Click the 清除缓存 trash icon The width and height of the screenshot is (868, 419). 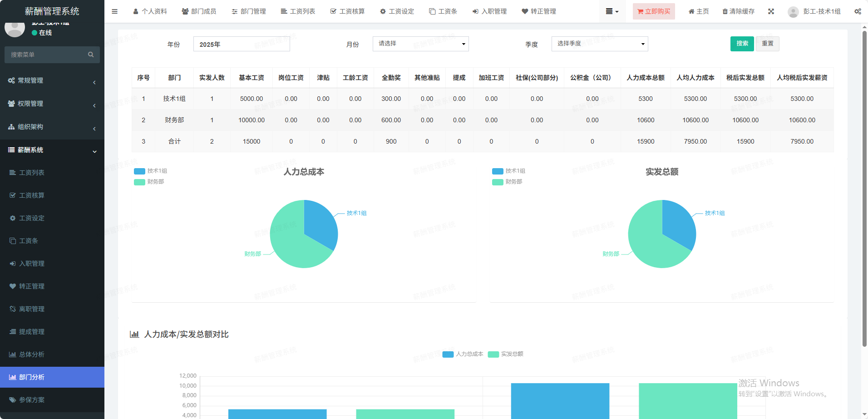click(725, 11)
